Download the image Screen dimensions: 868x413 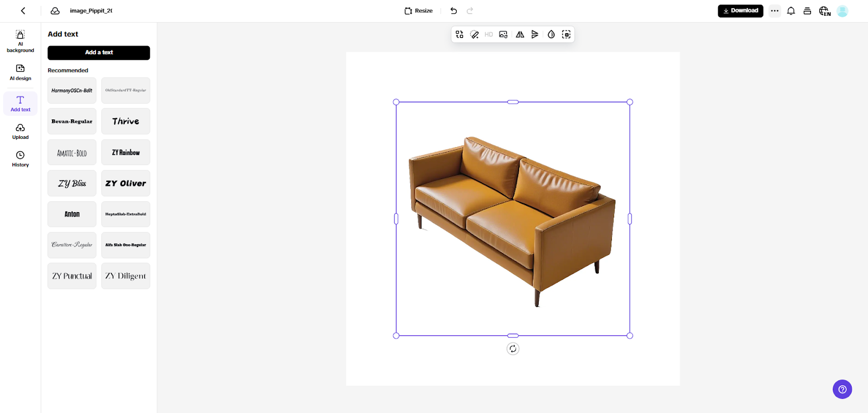click(x=741, y=11)
